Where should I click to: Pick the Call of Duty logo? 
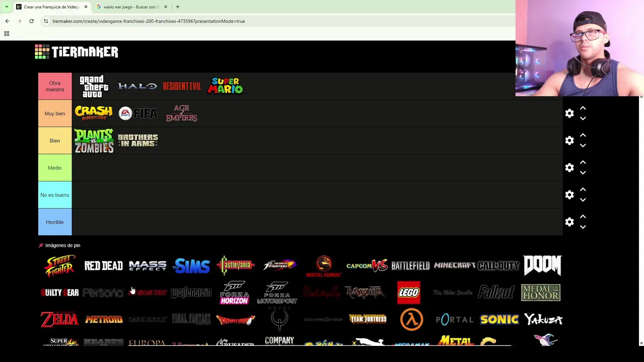[499, 265]
